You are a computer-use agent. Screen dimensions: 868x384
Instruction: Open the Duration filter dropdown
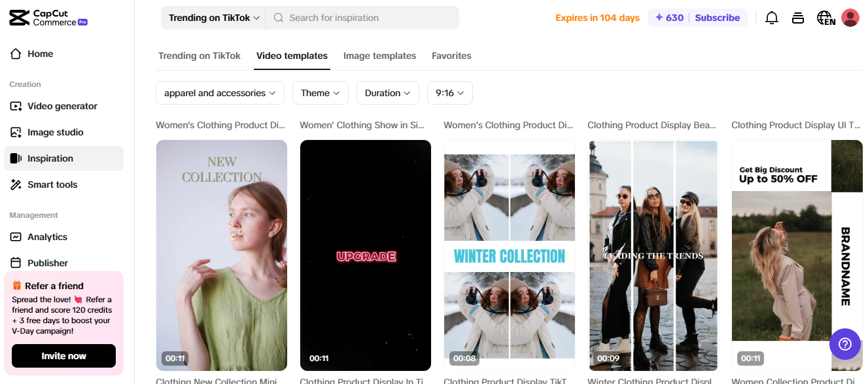[x=388, y=93]
